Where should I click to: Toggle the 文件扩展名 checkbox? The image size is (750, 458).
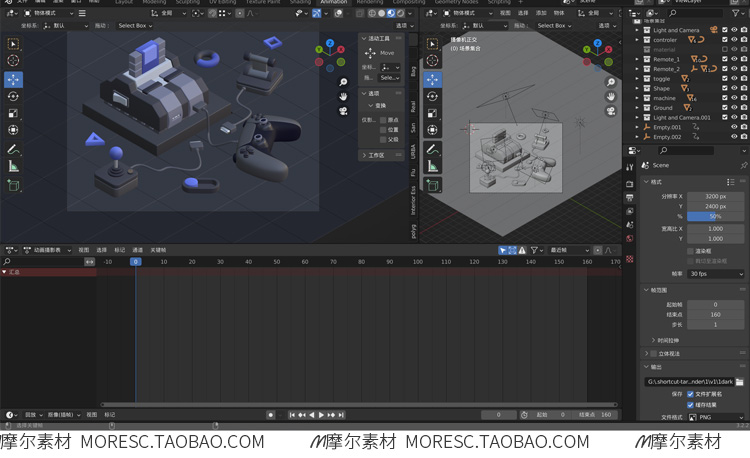(x=690, y=394)
